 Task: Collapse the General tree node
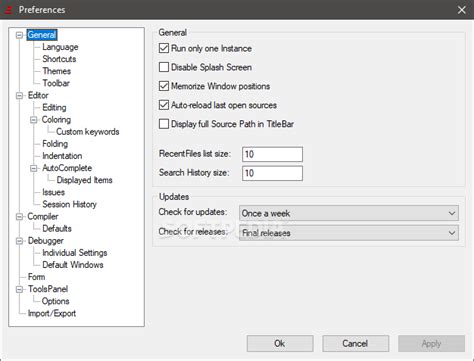19,35
